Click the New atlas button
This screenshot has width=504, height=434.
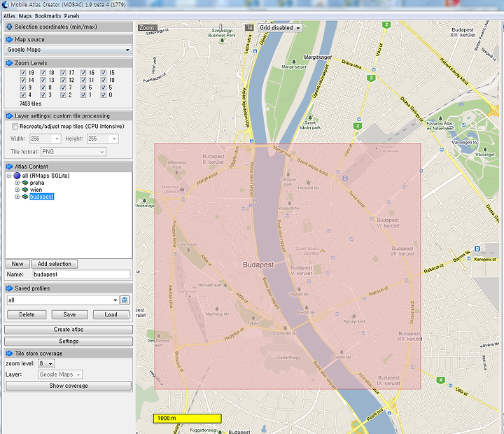[x=17, y=264]
